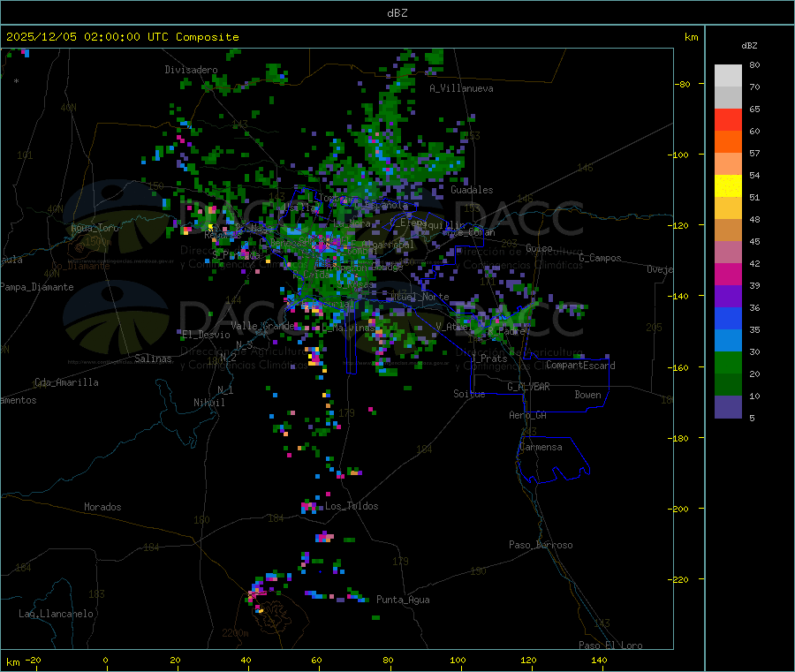Click the '140' km horizontal axis tick
795x672 pixels.
[x=599, y=660]
